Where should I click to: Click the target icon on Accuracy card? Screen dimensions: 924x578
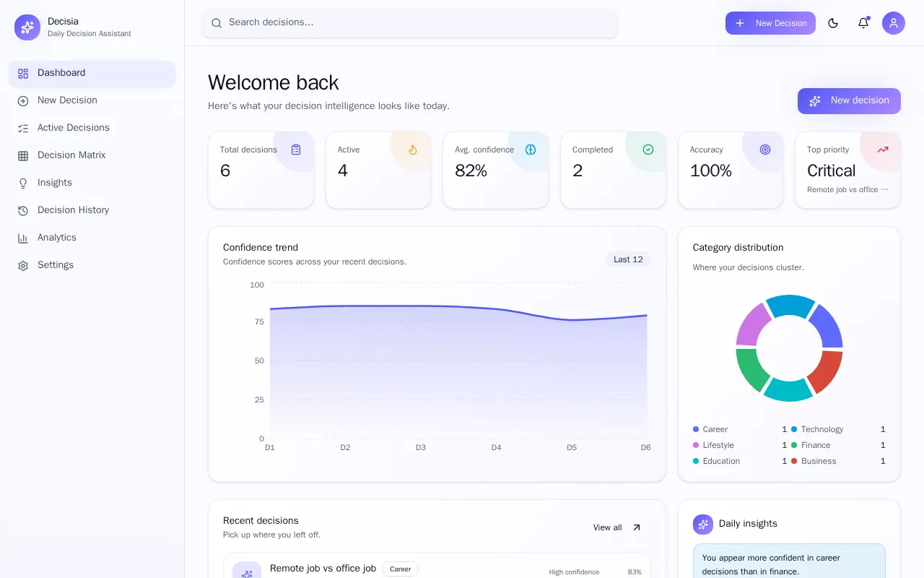click(765, 150)
